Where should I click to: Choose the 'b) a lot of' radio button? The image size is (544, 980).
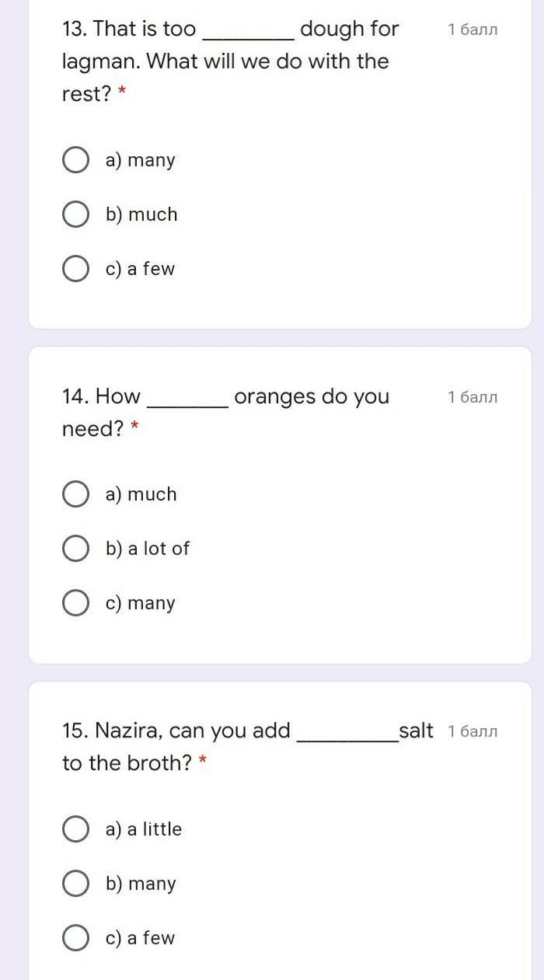[75, 549]
